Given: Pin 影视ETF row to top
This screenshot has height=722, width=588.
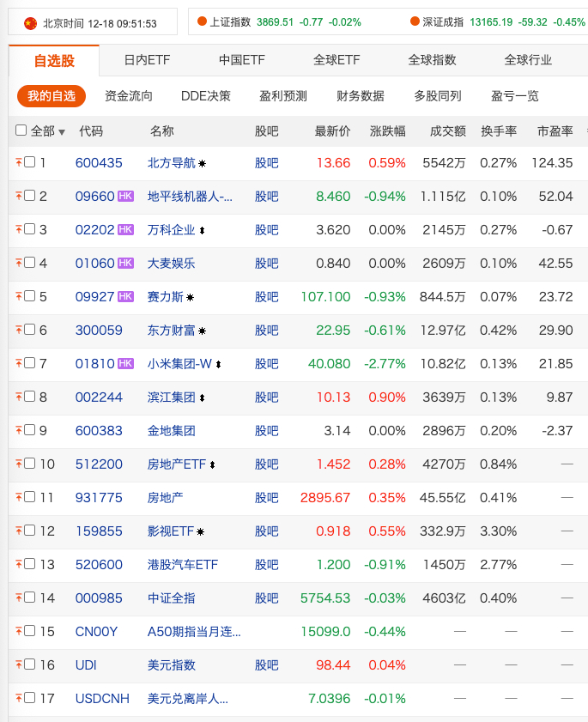Looking at the screenshot, I should tap(19, 531).
